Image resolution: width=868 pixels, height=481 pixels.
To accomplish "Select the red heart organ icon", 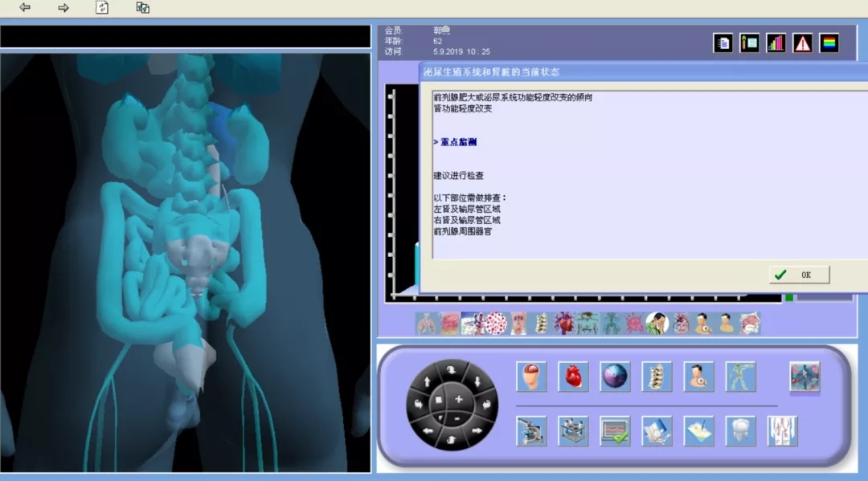I will point(573,377).
